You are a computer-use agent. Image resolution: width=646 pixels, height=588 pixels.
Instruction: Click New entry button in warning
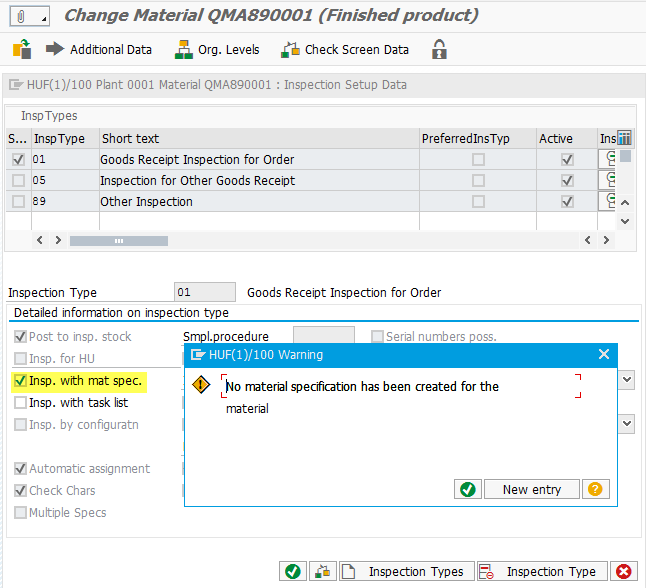tap(531, 489)
